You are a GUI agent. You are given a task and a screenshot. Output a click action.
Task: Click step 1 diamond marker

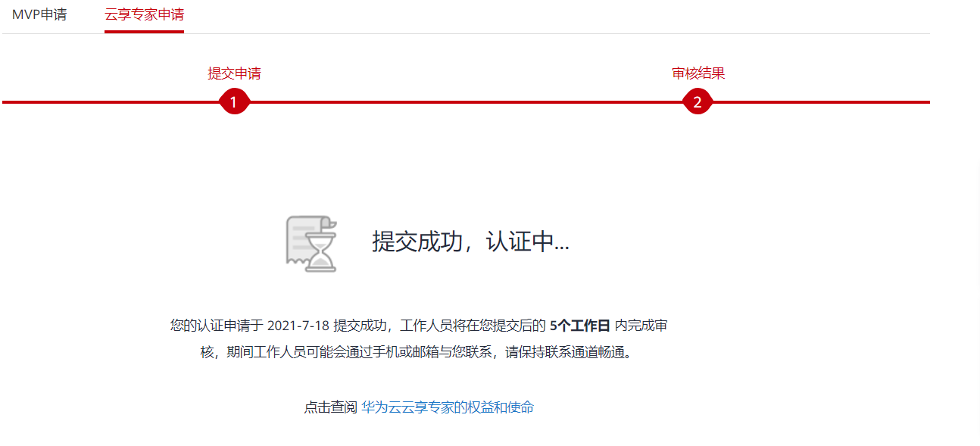click(234, 101)
